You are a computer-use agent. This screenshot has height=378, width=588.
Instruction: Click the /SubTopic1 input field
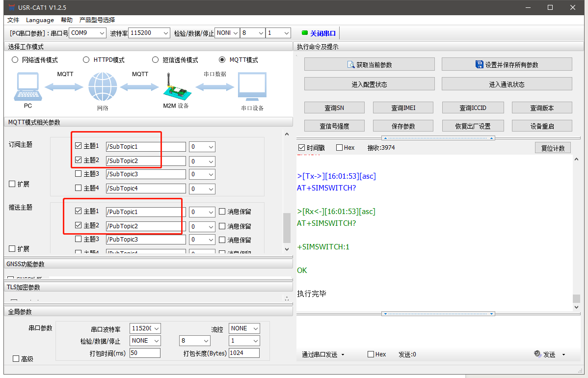pyautogui.click(x=146, y=147)
